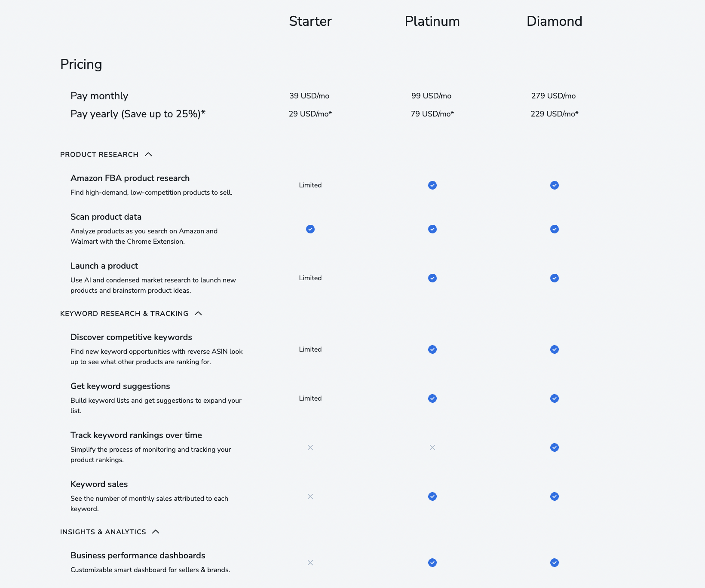705x588 pixels.
Task: Click Platinum checkmark for Amazon FBA product research
Action: [432, 185]
